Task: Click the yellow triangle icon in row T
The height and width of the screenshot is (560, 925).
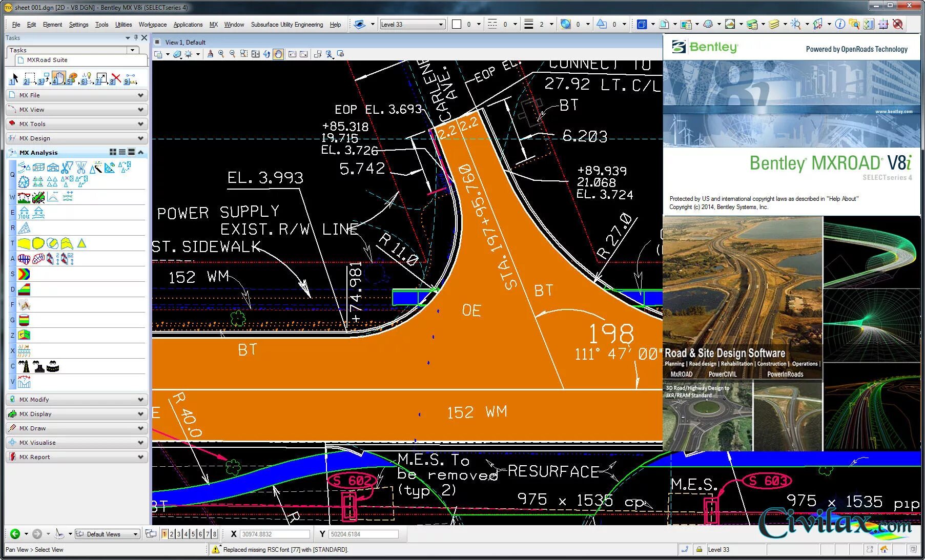Action: click(x=81, y=243)
